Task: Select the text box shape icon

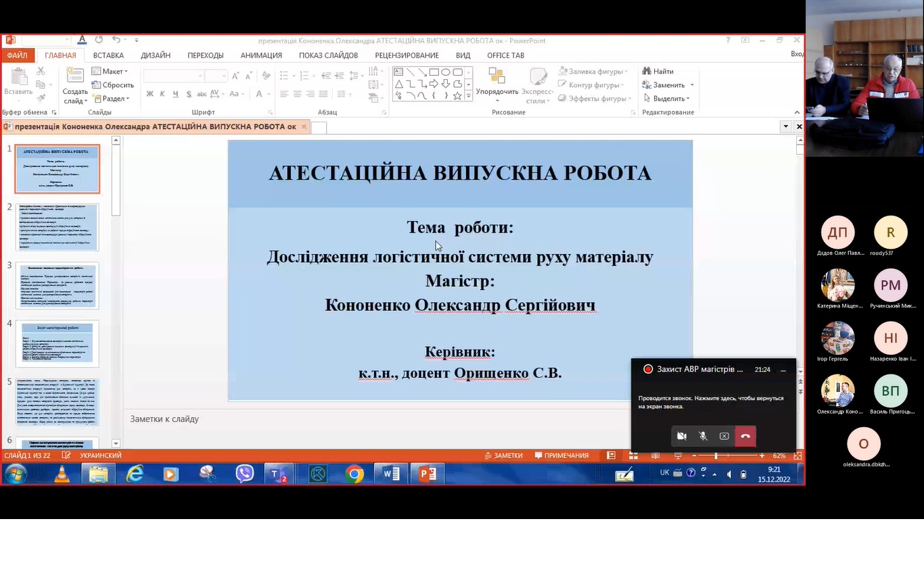Action: click(x=398, y=72)
